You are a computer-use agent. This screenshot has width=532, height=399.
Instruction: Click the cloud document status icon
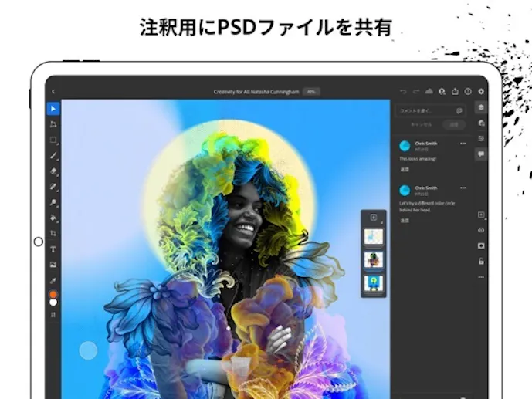click(429, 91)
